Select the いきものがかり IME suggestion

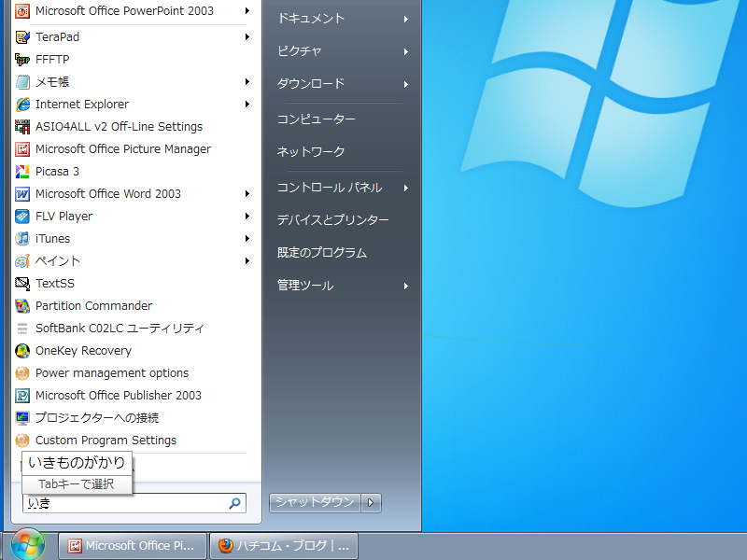pos(77,462)
